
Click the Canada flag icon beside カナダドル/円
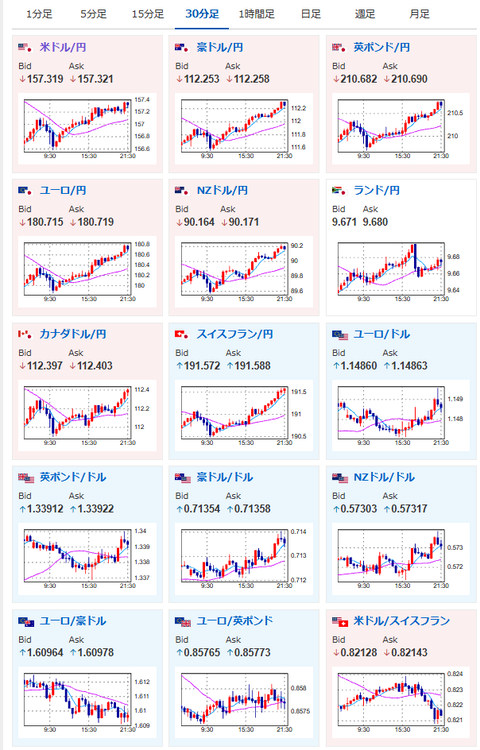25,334
